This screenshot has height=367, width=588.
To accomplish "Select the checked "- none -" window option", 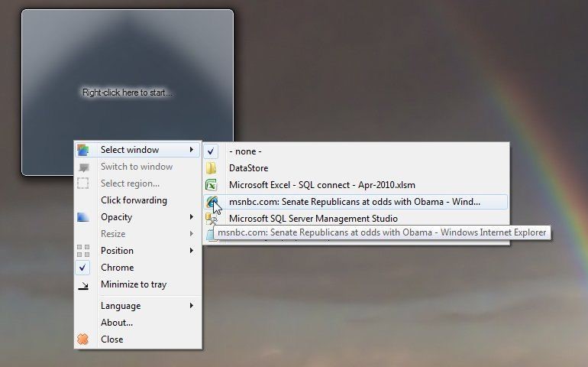I will (245, 151).
